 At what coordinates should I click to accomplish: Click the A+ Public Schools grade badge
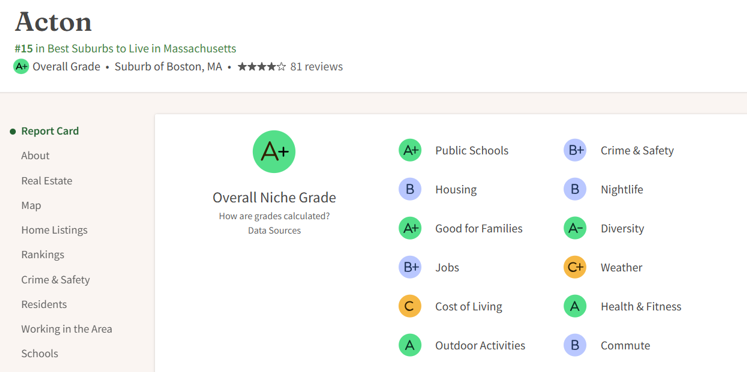click(x=410, y=151)
